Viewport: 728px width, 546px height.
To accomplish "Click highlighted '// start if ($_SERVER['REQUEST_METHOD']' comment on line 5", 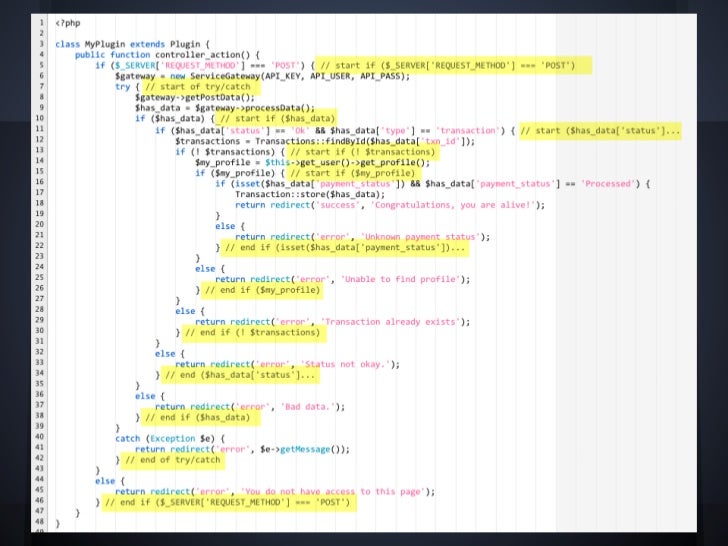I will [x=448, y=65].
